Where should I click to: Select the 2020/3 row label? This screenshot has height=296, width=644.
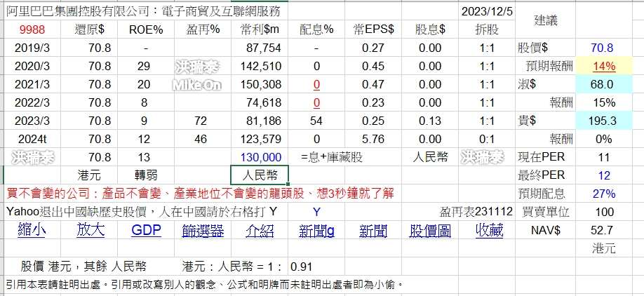(x=32, y=66)
